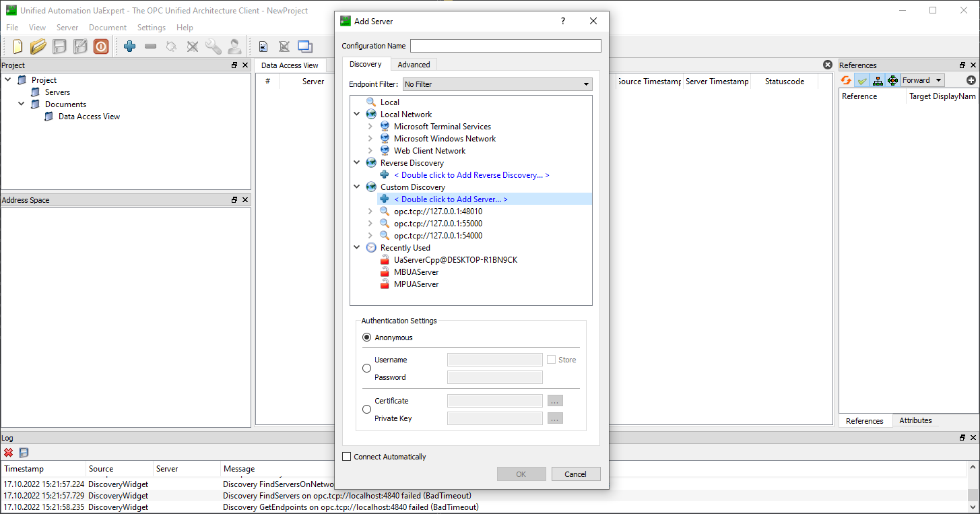Image resolution: width=980 pixels, height=514 pixels.
Task: Click the overlapping windows toolbar icon
Action: tap(305, 46)
